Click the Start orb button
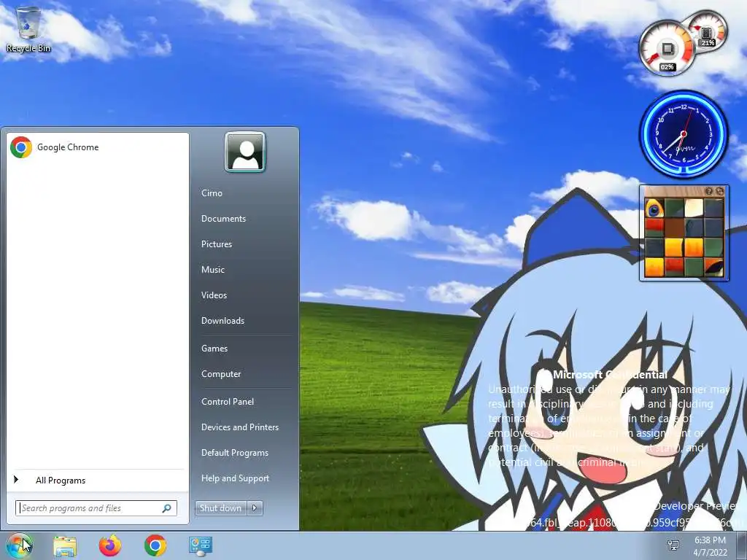Viewport: 747px width, 560px height. [20, 545]
